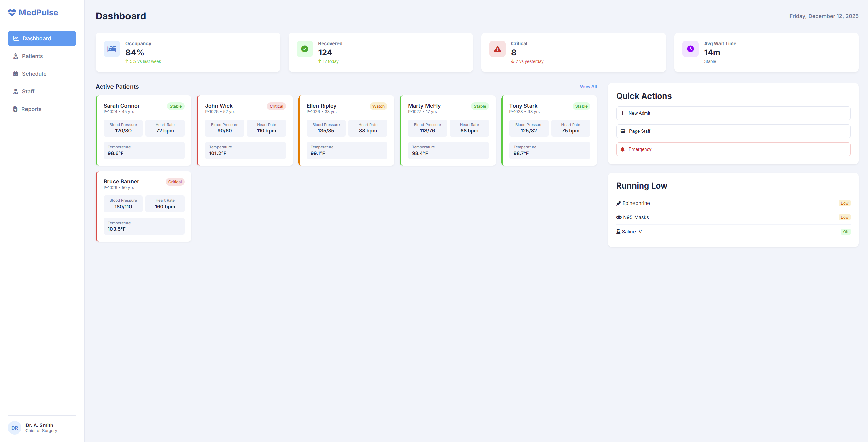Click John Wick's Critical status badge
The image size is (868, 442).
tap(276, 106)
